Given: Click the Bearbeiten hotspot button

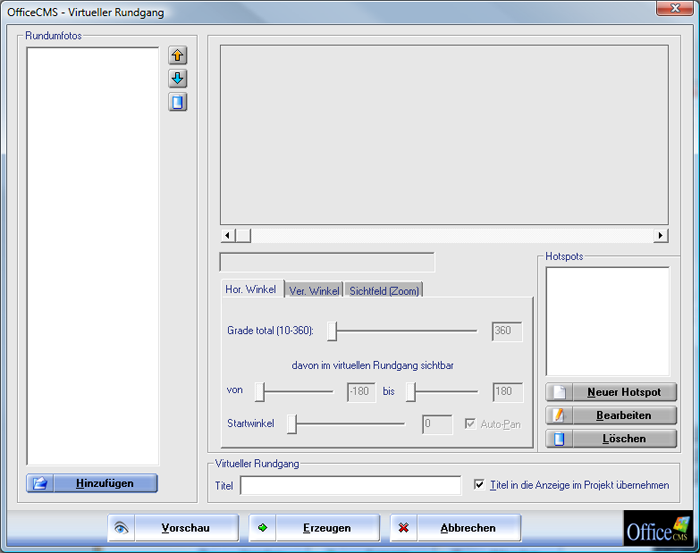Looking at the screenshot, I should [x=611, y=416].
